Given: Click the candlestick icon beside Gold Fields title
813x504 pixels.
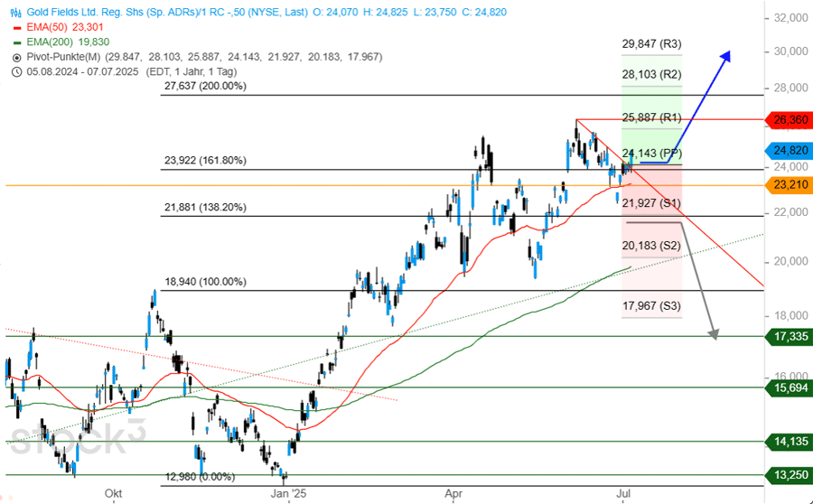Looking at the screenshot, I should 16,13.
